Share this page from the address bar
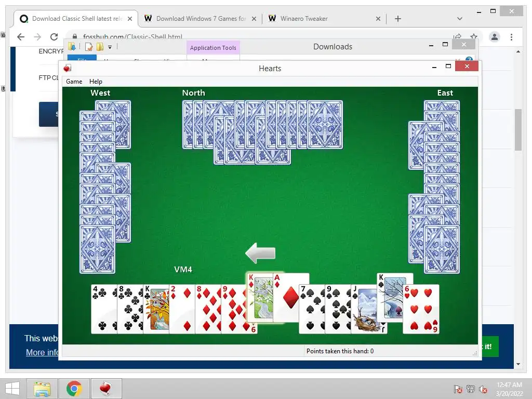The width and height of the screenshot is (532, 399). (x=457, y=36)
